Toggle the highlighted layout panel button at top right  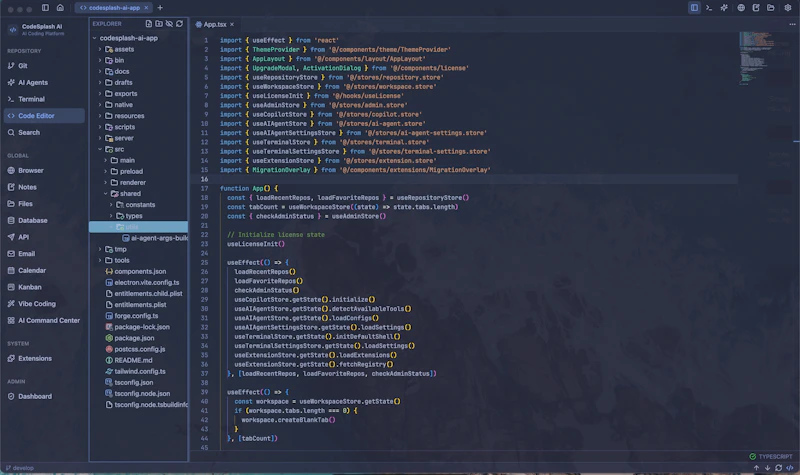[x=694, y=8]
